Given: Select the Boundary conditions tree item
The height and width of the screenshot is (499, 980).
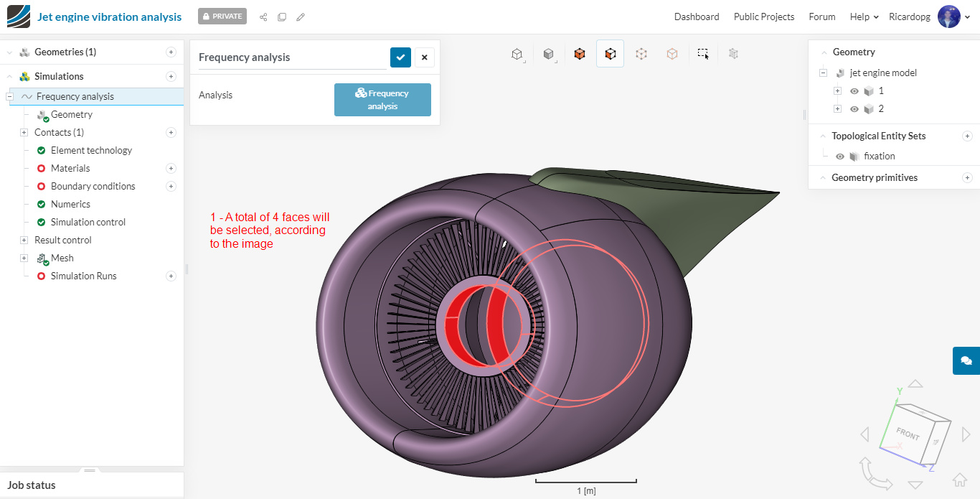Looking at the screenshot, I should 93,186.
